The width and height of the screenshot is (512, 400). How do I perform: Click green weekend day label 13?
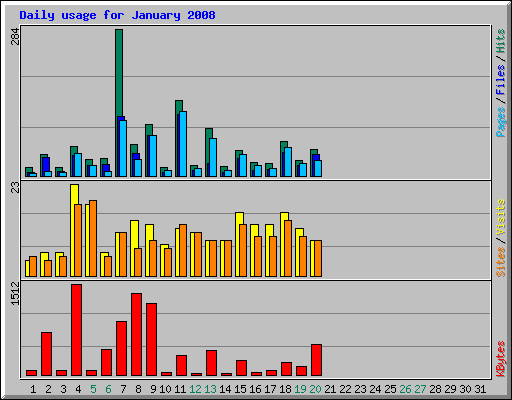click(x=210, y=389)
